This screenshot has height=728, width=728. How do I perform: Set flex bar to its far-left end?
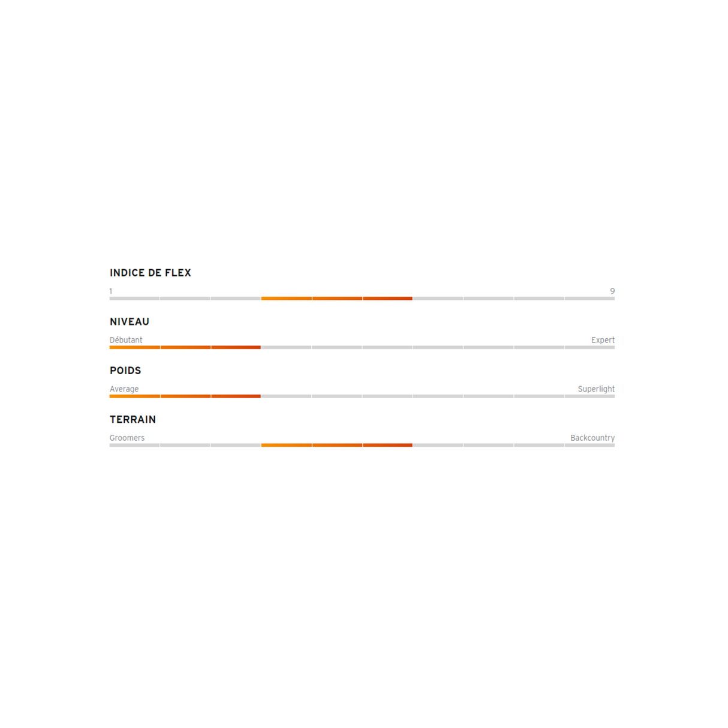pyautogui.click(x=112, y=298)
